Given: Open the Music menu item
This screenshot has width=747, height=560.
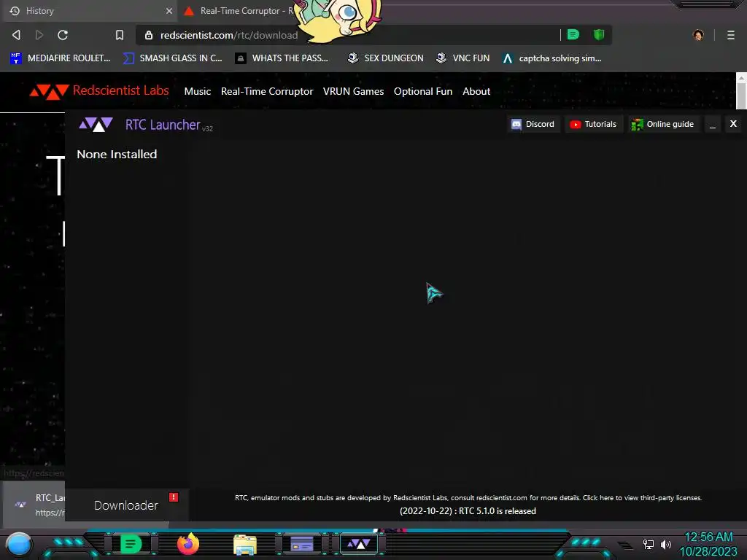Looking at the screenshot, I should tap(197, 91).
